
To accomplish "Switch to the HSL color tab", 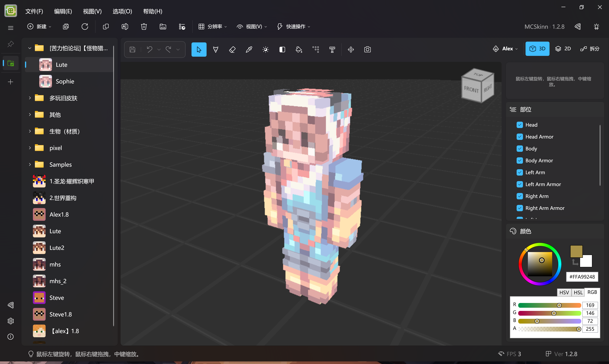I will (x=578, y=292).
